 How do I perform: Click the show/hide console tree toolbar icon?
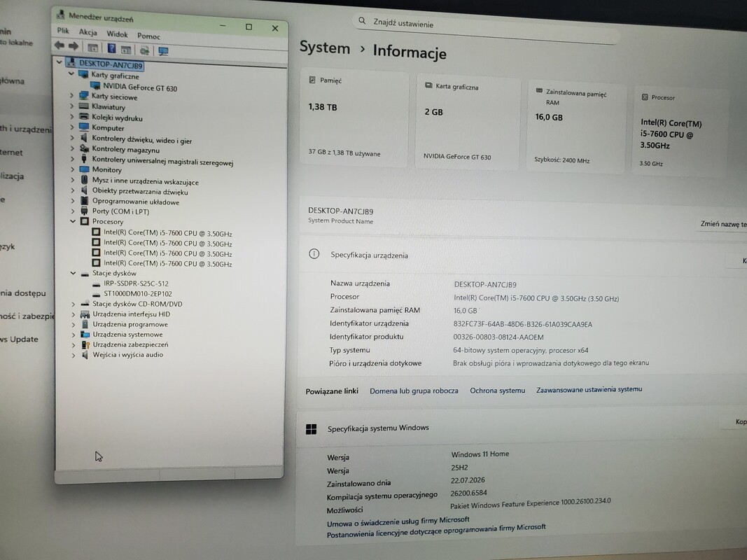pos(93,47)
